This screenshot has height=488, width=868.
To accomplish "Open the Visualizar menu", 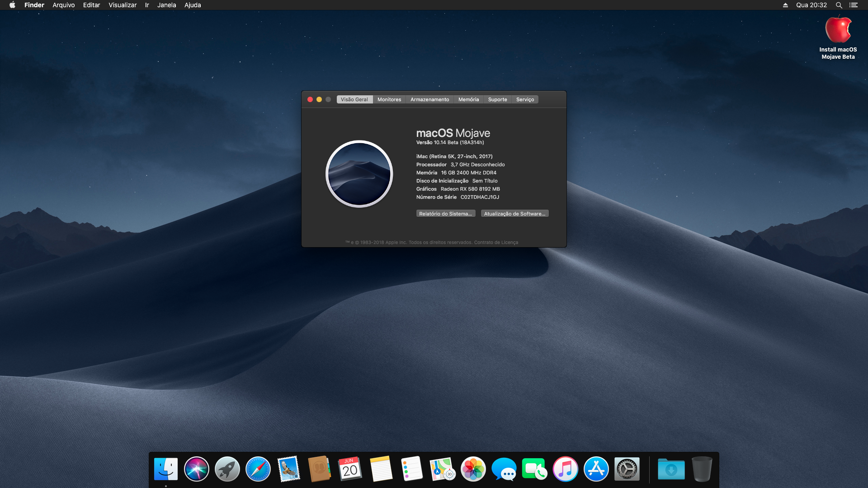I will coord(123,5).
